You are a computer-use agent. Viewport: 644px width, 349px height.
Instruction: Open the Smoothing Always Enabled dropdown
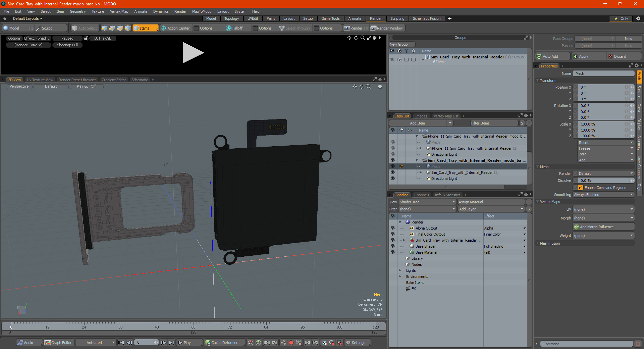(603, 195)
